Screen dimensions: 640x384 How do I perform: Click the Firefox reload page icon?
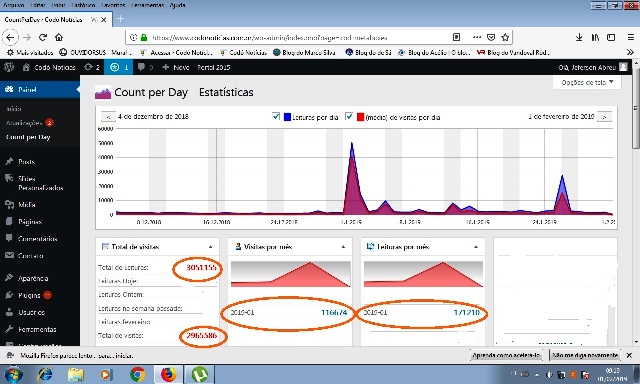[x=43, y=38]
